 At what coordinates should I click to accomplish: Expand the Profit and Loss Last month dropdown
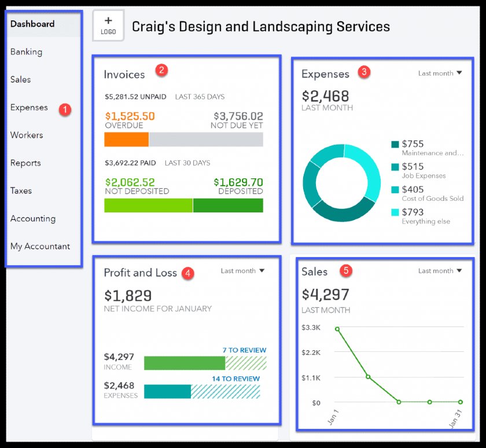[x=242, y=271]
